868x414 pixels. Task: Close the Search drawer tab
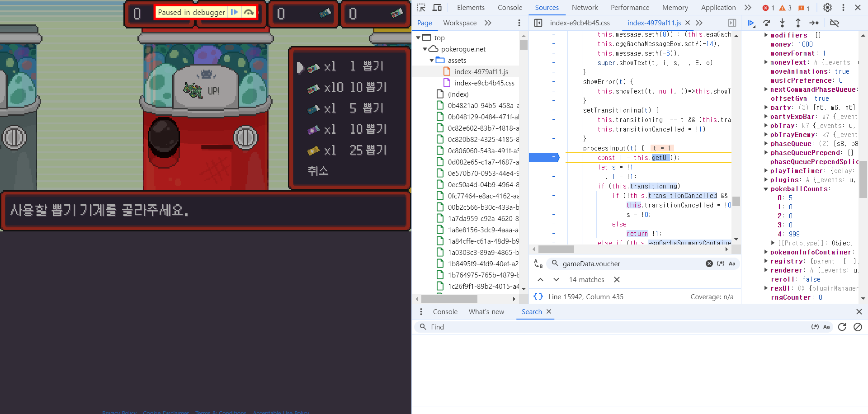click(549, 312)
